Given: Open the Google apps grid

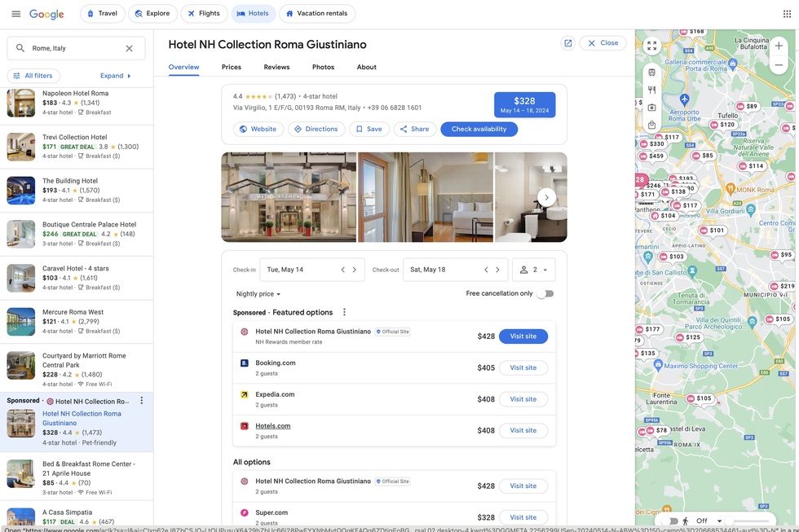Looking at the screenshot, I should point(787,14).
